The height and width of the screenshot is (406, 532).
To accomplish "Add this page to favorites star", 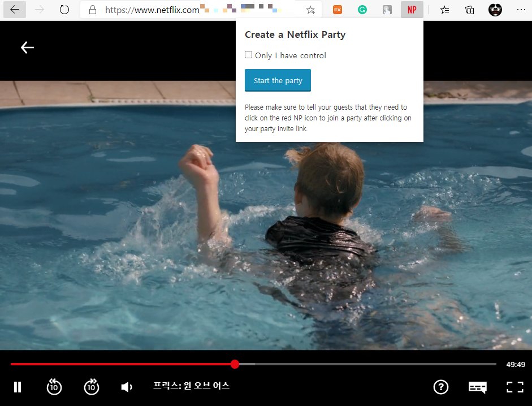I will (x=310, y=10).
